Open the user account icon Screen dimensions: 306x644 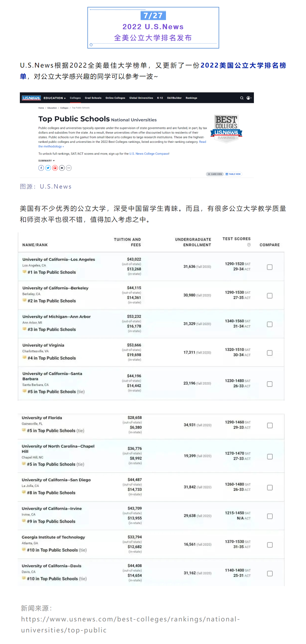click(x=249, y=98)
